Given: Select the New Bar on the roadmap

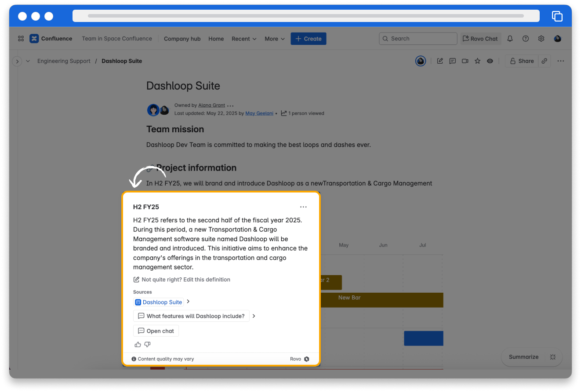Looking at the screenshot, I should click(x=382, y=300).
